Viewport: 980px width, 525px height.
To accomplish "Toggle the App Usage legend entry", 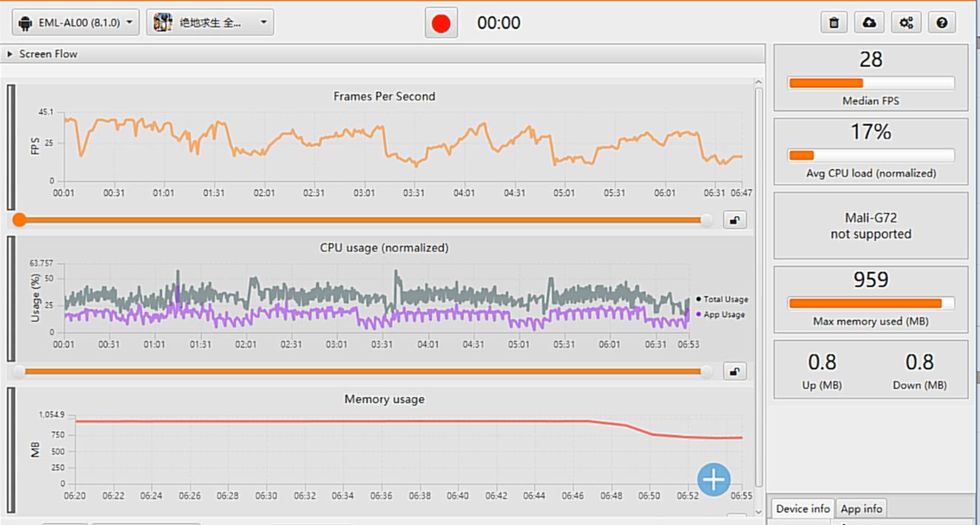I will point(723,315).
